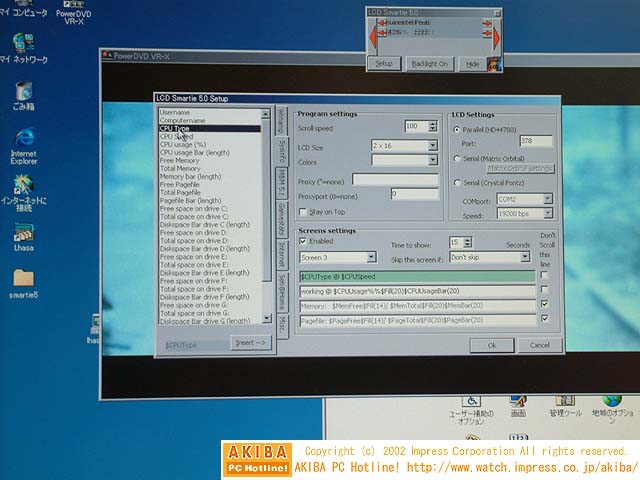Screen dimensions: 640x480
Task: Open the Skip this screen if dropdown
Action: click(x=524, y=257)
